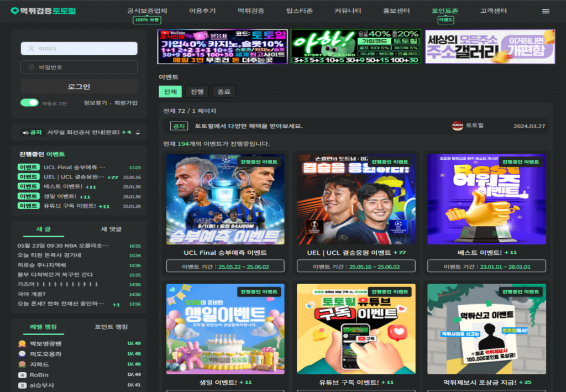Expand the sidebar 공지 notice list arrows
This screenshot has height=392, width=566.
tap(138, 133)
